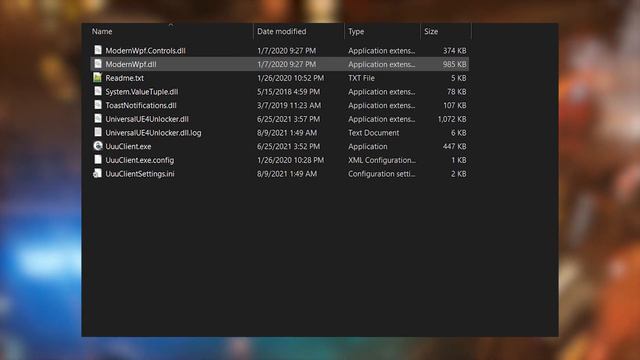Select the file name System.ValueTuple.dll
This screenshot has height=360, width=640.
(142, 92)
